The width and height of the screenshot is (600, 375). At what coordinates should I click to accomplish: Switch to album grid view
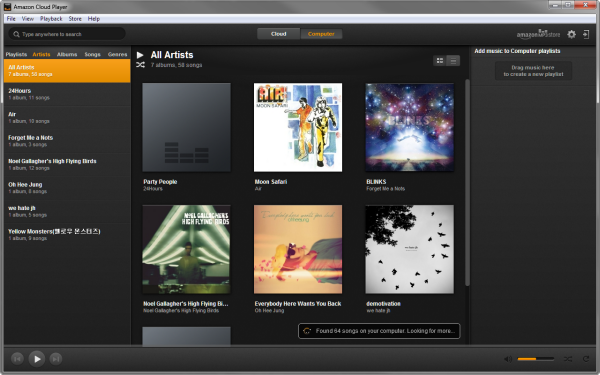pos(440,60)
